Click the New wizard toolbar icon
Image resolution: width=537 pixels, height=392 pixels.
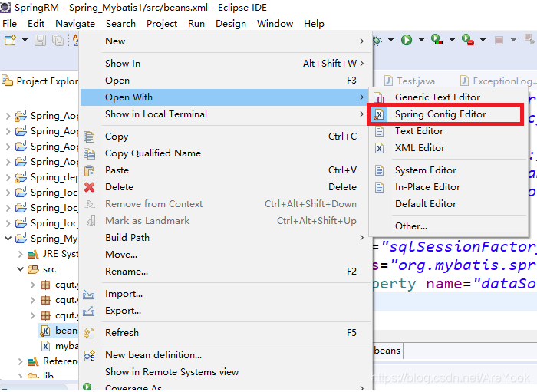tap(10, 40)
